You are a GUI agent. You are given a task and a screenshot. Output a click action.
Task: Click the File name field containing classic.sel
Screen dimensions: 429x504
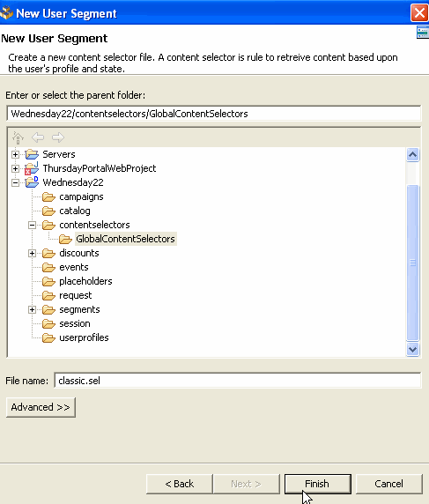click(238, 381)
